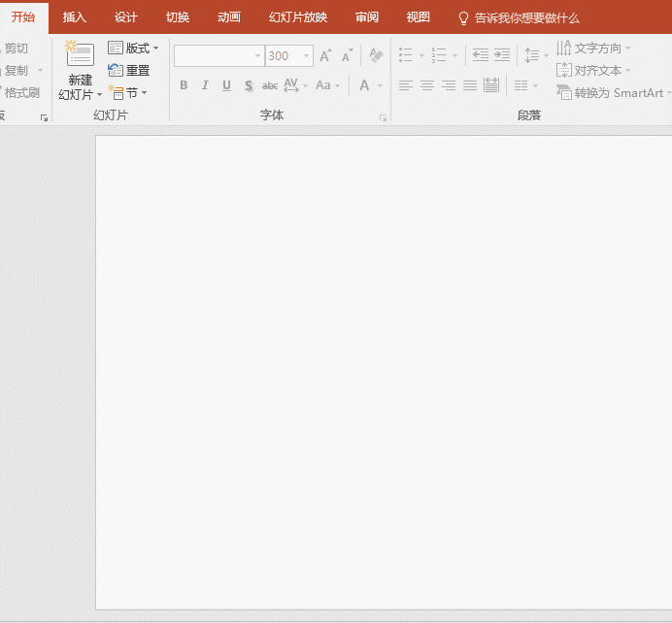This screenshot has width=672, height=623.
Task: Open the Layout (版式) dropdown
Action: 133,48
